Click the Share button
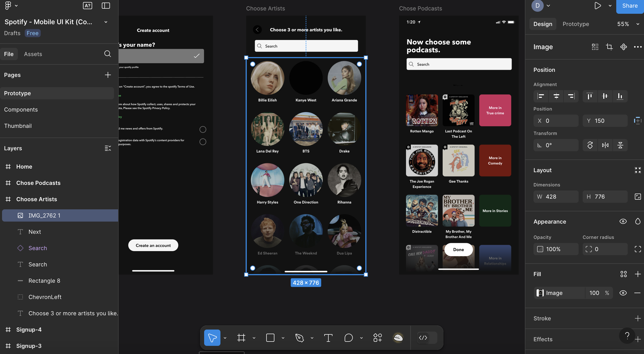Image resolution: width=644 pixels, height=354 pixels. click(630, 6)
